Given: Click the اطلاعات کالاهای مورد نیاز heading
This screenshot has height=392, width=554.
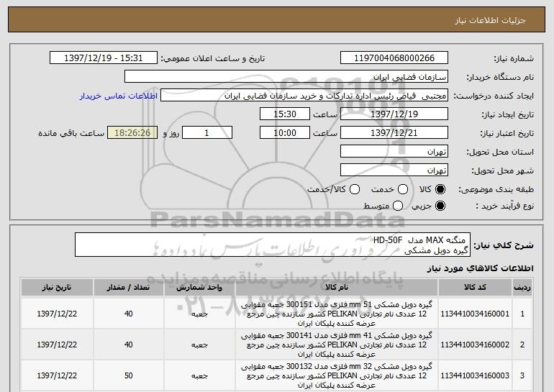Looking at the screenshot, I should point(480,268).
